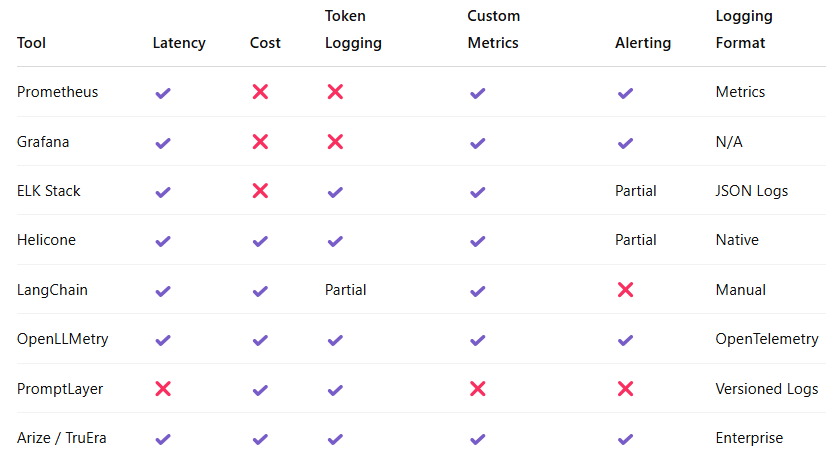Click the OpenLLMetry Alerting checkmark icon
837x454 pixels.
[x=625, y=340]
